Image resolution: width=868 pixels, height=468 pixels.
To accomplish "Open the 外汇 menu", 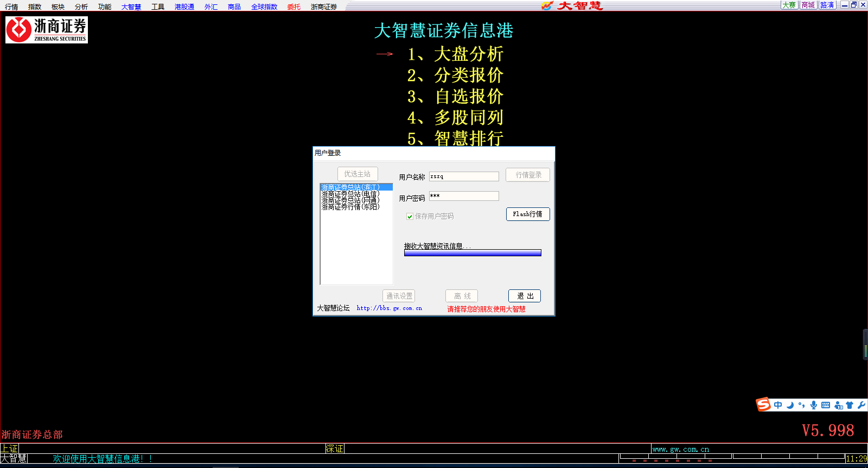I will pos(211,7).
